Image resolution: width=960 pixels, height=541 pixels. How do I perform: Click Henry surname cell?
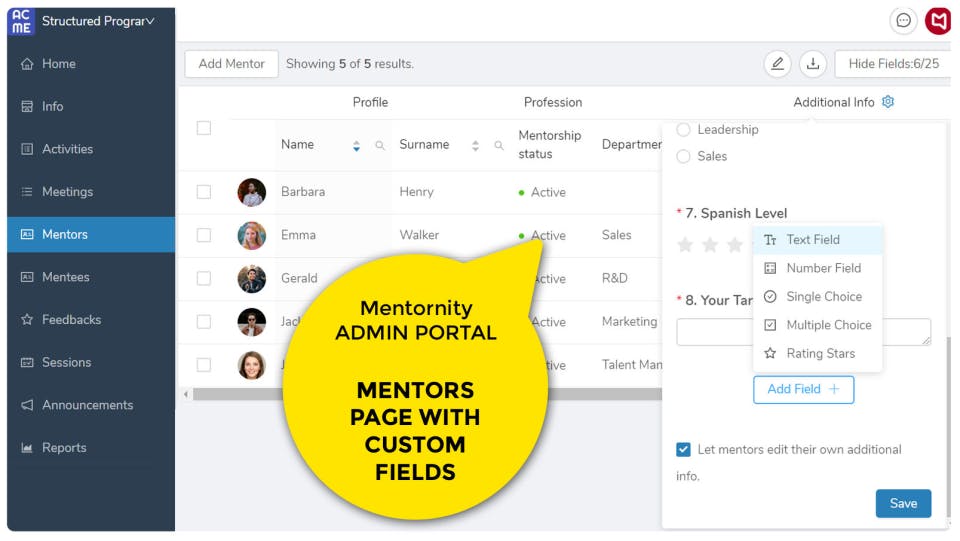click(416, 192)
